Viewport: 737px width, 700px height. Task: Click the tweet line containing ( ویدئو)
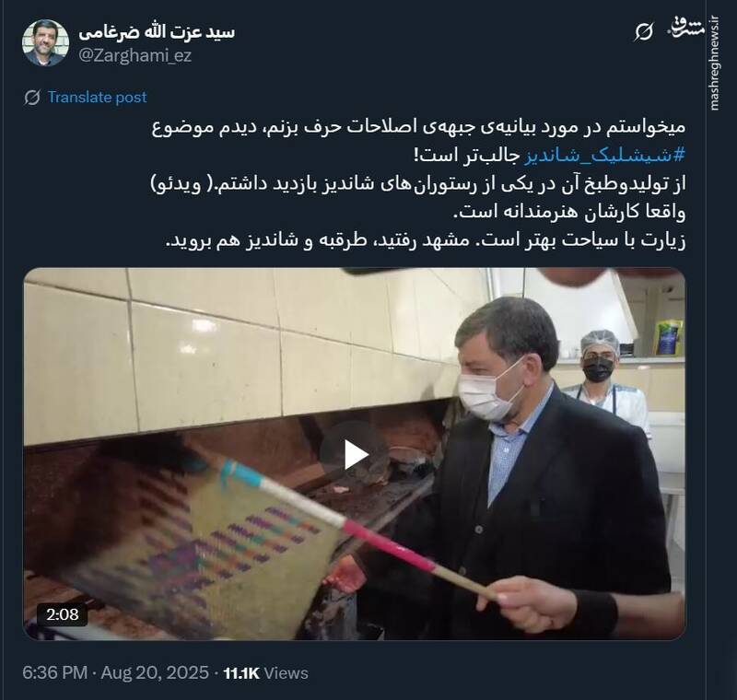(418, 184)
